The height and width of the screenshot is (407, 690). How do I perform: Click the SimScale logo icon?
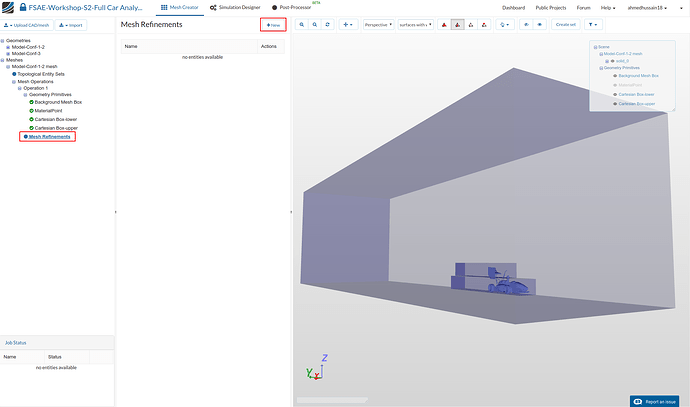click(x=9, y=8)
